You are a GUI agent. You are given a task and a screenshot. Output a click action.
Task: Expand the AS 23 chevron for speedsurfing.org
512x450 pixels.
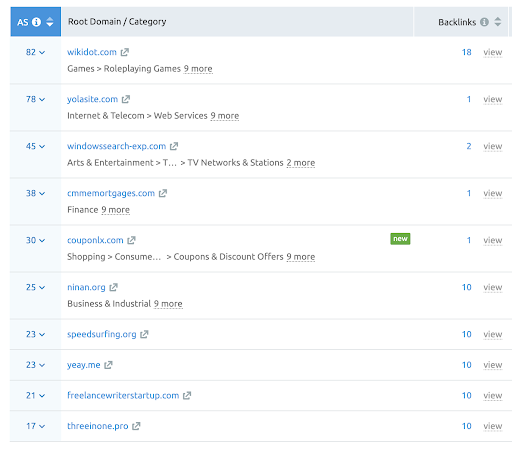(x=42, y=334)
